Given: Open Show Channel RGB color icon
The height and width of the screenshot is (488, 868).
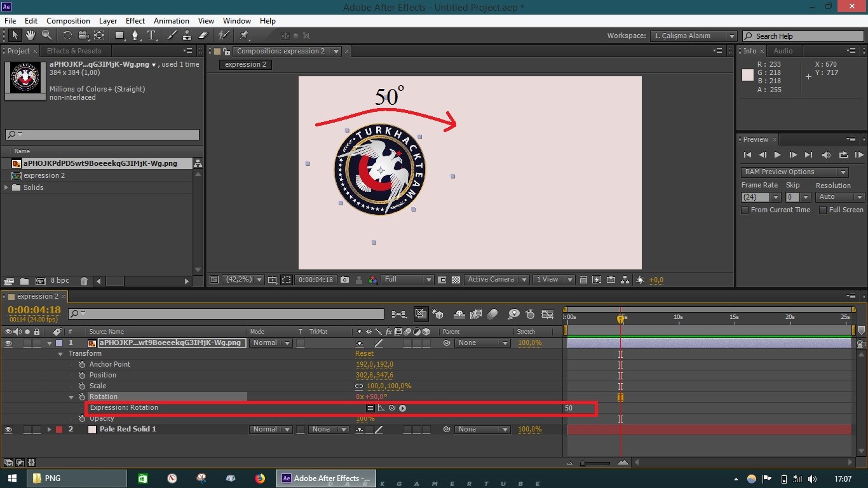Looking at the screenshot, I should click(x=373, y=280).
